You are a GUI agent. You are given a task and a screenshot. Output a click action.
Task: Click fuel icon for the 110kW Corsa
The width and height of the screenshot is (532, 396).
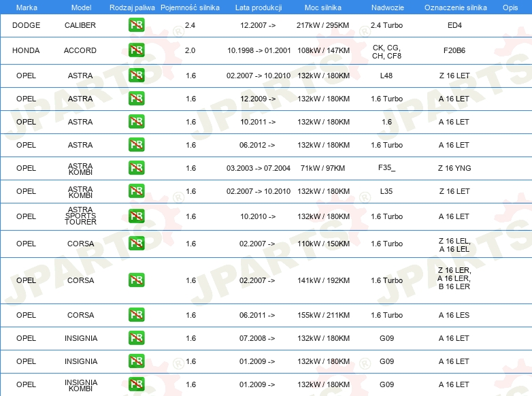tap(136, 244)
